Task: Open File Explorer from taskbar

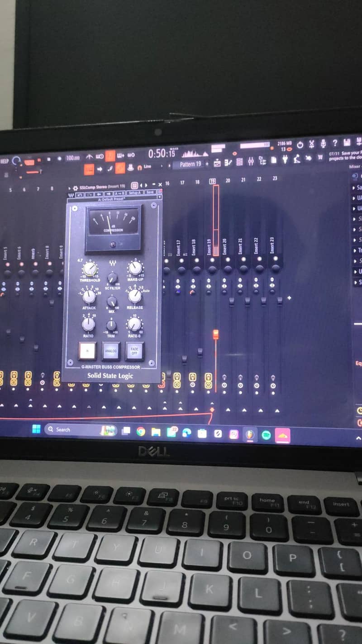Action: click(x=156, y=432)
